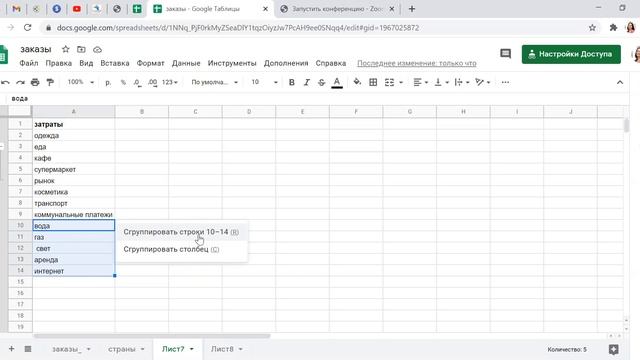Click Настройки Доступа share button
The width and height of the screenshot is (640, 360).
pos(571,54)
